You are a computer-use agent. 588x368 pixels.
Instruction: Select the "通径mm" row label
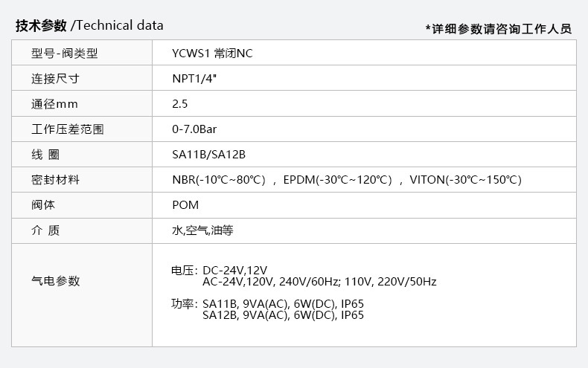[x=54, y=104]
